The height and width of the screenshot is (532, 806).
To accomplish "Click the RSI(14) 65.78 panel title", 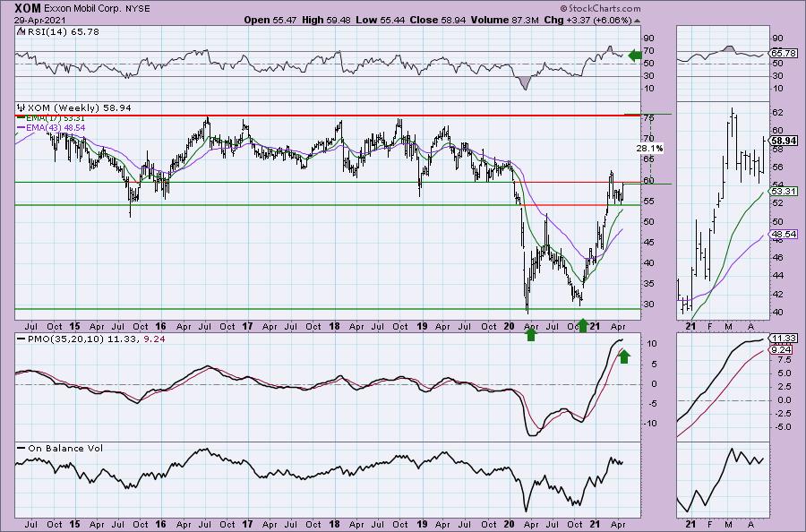I will coord(63,31).
